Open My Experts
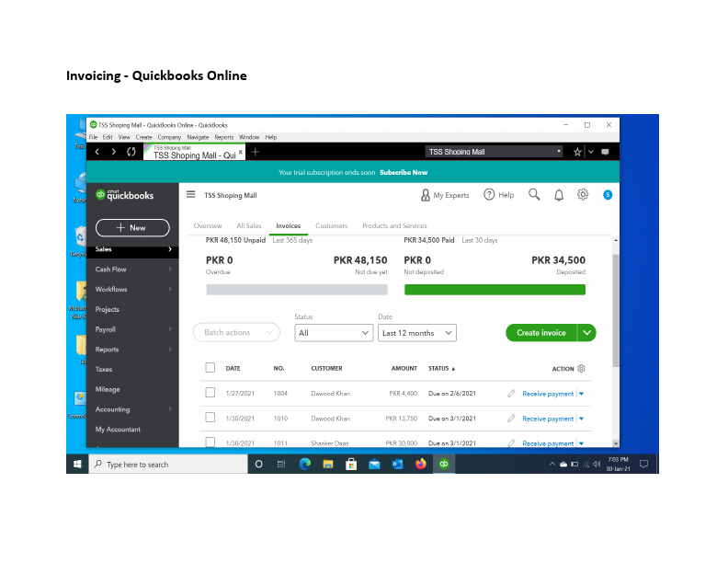The width and height of the screenshot is (728, 563). (445, 195)
